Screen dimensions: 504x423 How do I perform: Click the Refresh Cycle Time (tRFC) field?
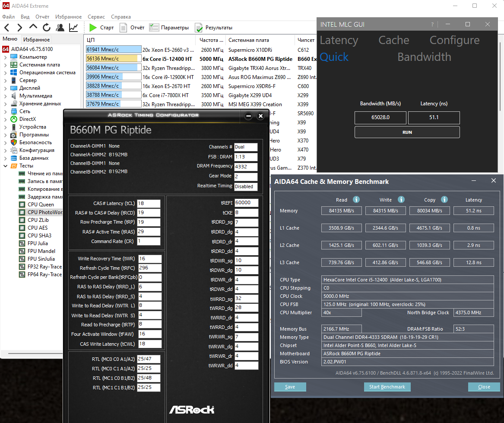point(150,268)
